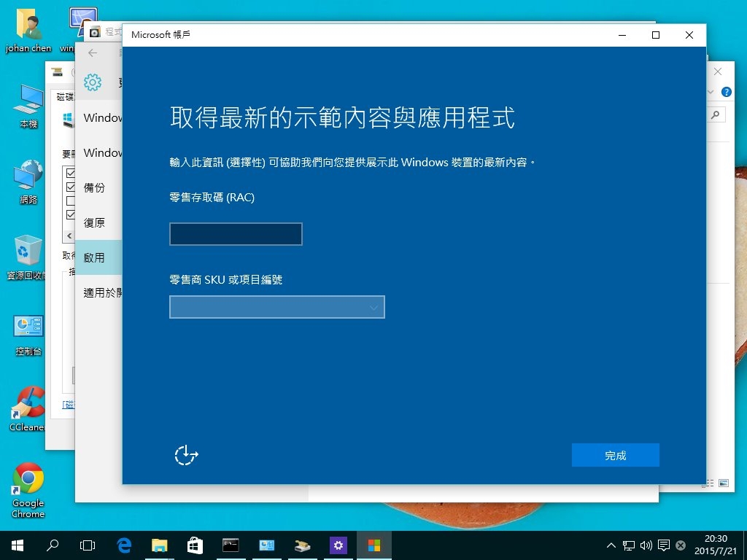Open File Explorer from the taskbar
This screenshot has width=747, height=560.
pos(160,545)
